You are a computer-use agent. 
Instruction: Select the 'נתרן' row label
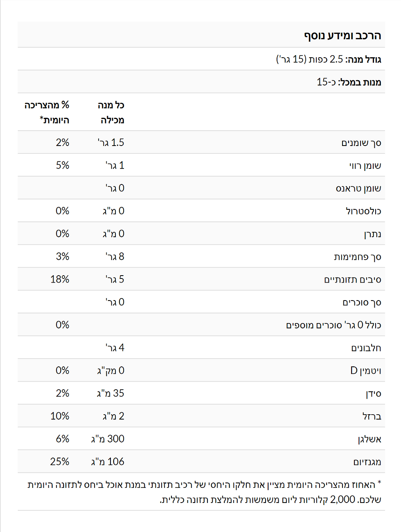tap(372, 234)
